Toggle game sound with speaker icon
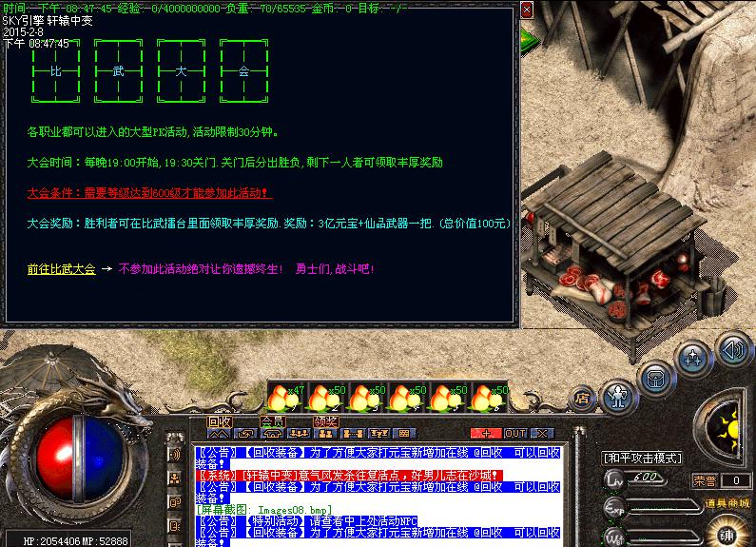This screenshot has height=547, width=756. [x=730, y=350]
